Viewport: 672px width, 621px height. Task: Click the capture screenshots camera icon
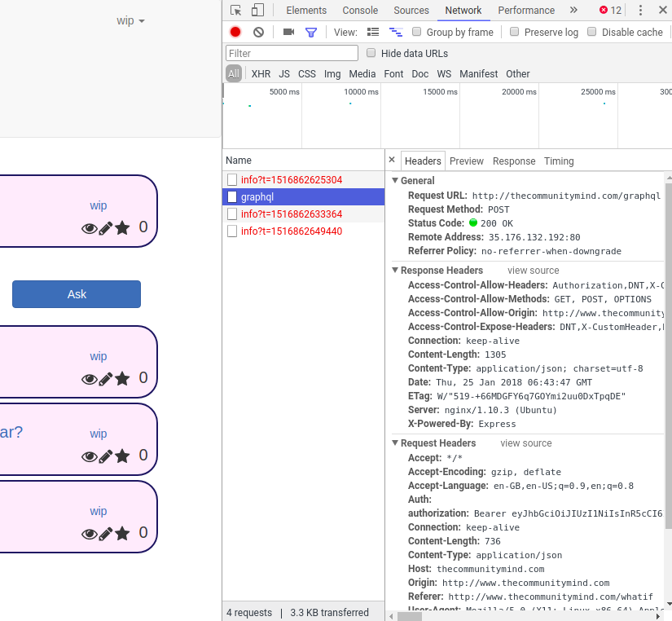pos(288,32)
